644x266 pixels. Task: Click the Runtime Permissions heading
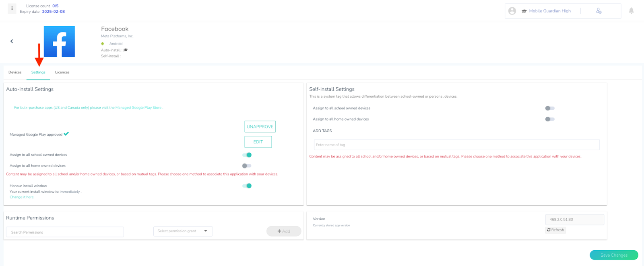click(30, 218)
